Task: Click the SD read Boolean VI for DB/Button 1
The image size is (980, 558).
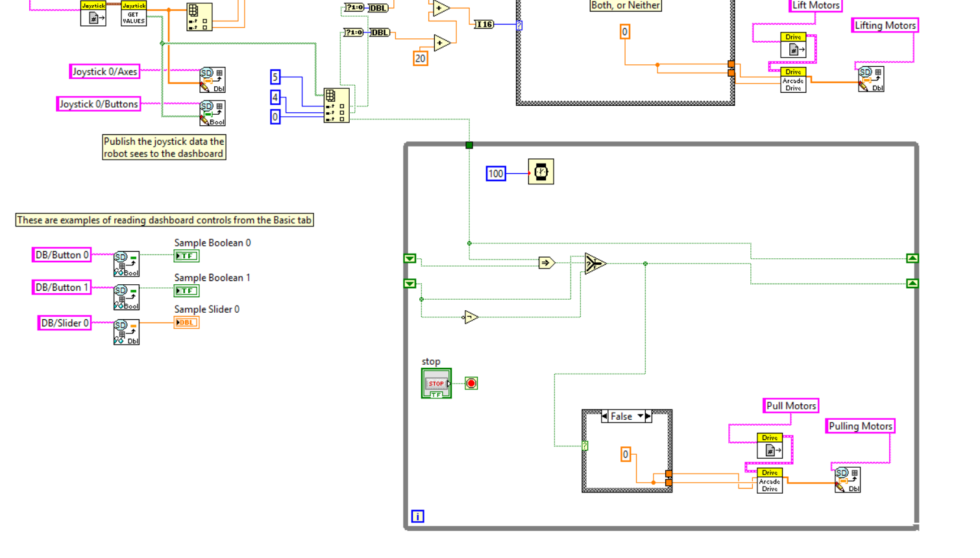Action: (x=127, y=297)
